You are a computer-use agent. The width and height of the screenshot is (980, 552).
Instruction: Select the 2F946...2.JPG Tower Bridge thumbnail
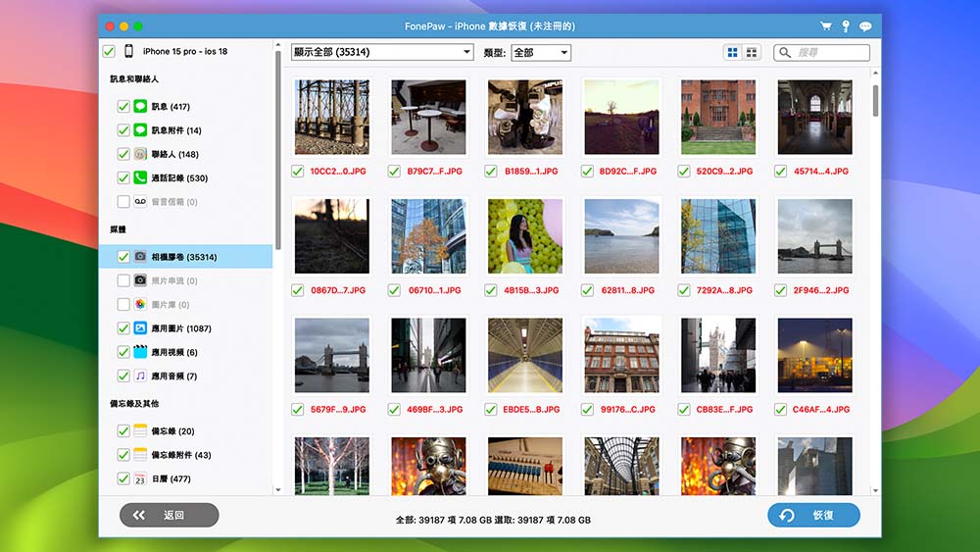814,236
